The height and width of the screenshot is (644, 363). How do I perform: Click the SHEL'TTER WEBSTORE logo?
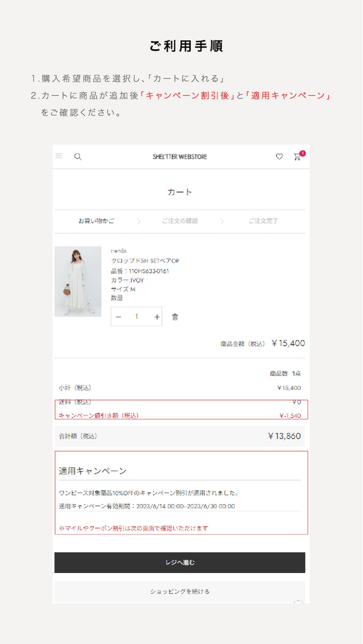(180, 157)
